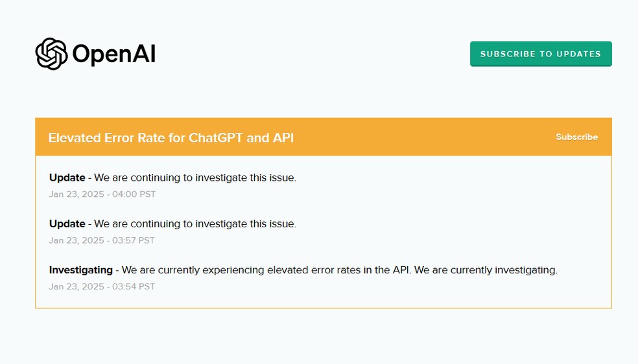638x364 pixels.
Task: Click the word API ending the incident title
Action: pyautogui.click(x=283, y=138)
